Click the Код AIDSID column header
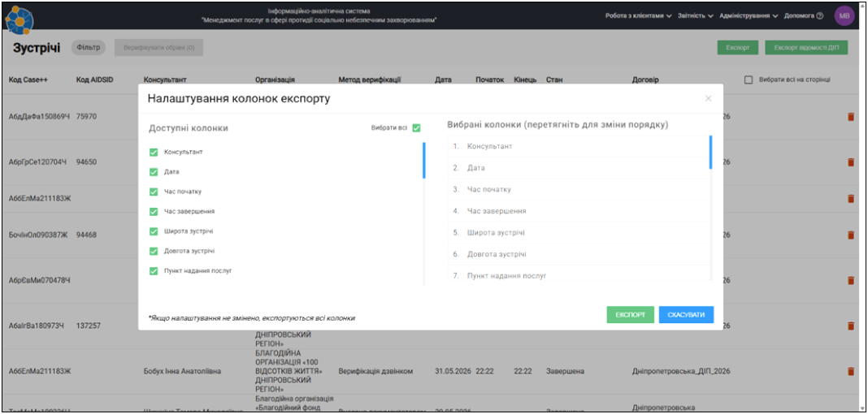868x414 pixels. (94, 80)
